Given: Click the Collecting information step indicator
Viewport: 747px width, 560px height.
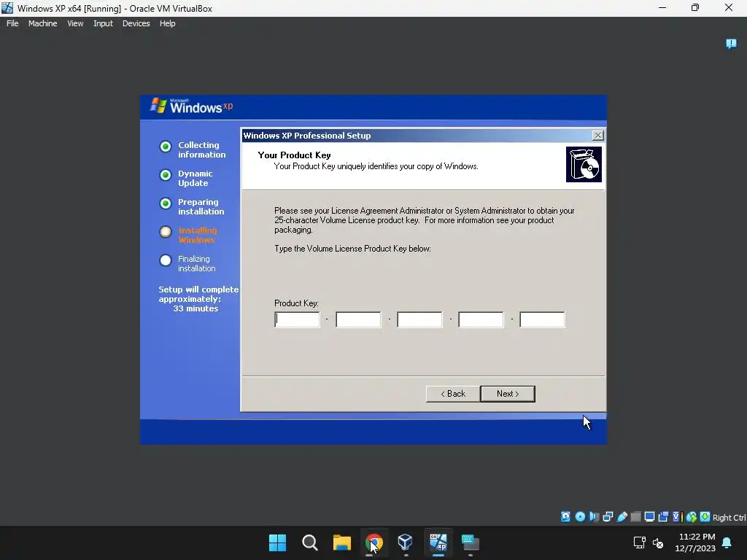Looking at the screenshot, I should tap(166, 146).
